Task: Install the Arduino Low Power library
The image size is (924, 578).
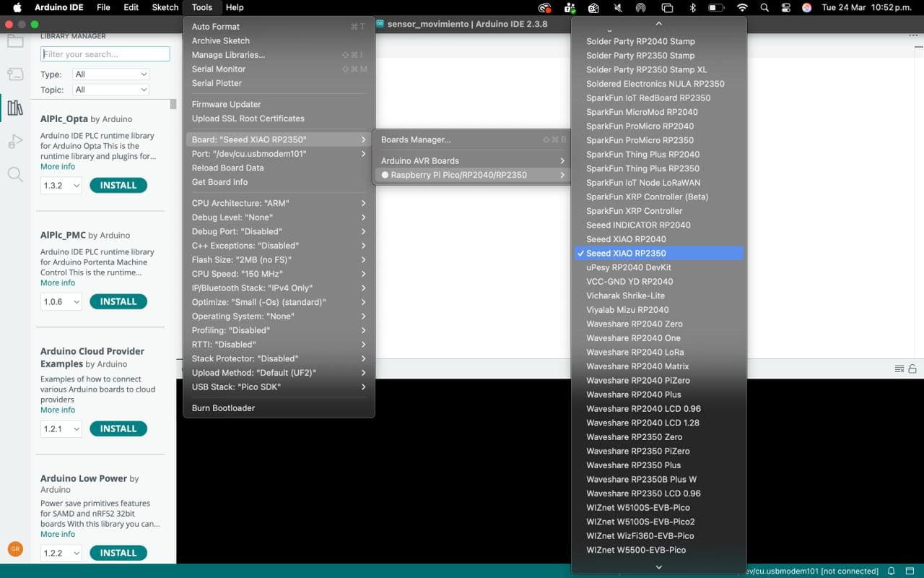Action: point(118,553)
